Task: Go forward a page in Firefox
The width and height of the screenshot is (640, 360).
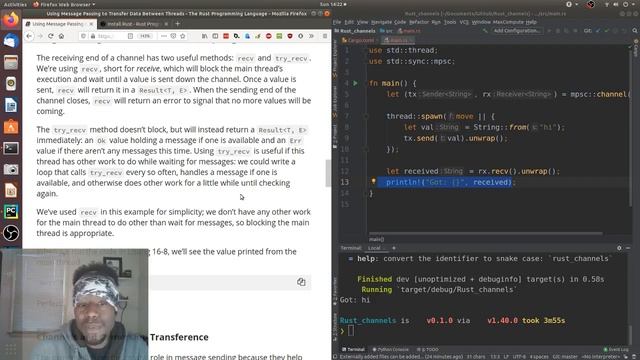Action: click(40, 36)
